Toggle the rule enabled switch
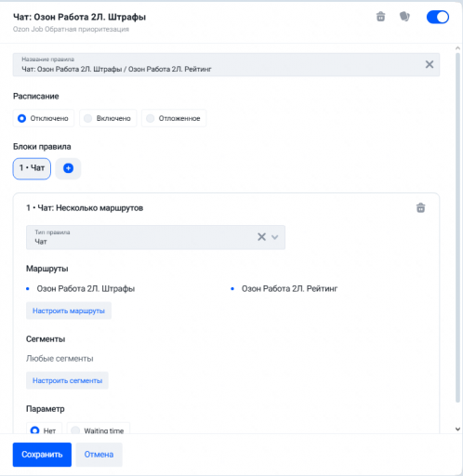This screenshot has height=476, width=463. click(x=438, y=17)
